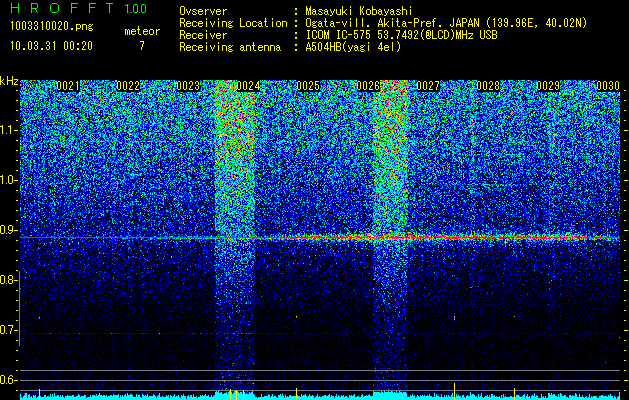Select the file name 1003310020.png
This screenshot has width=629, height=400.
pyautogui.click(x=52, y=26)
